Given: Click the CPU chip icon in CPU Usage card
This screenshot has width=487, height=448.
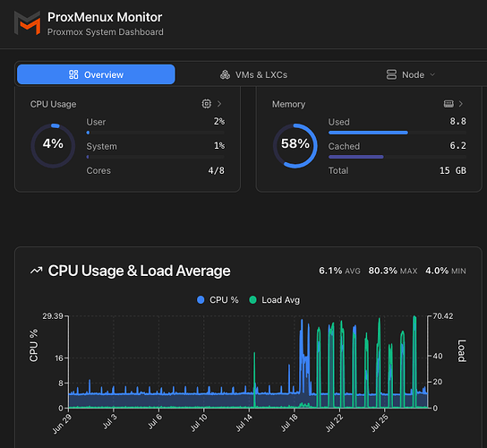Looking at the screenshot, I should click(x=206, y=104).
